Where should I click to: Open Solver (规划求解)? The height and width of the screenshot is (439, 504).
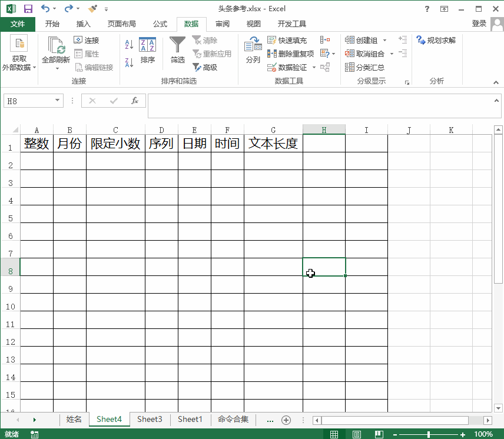(436, 40)
